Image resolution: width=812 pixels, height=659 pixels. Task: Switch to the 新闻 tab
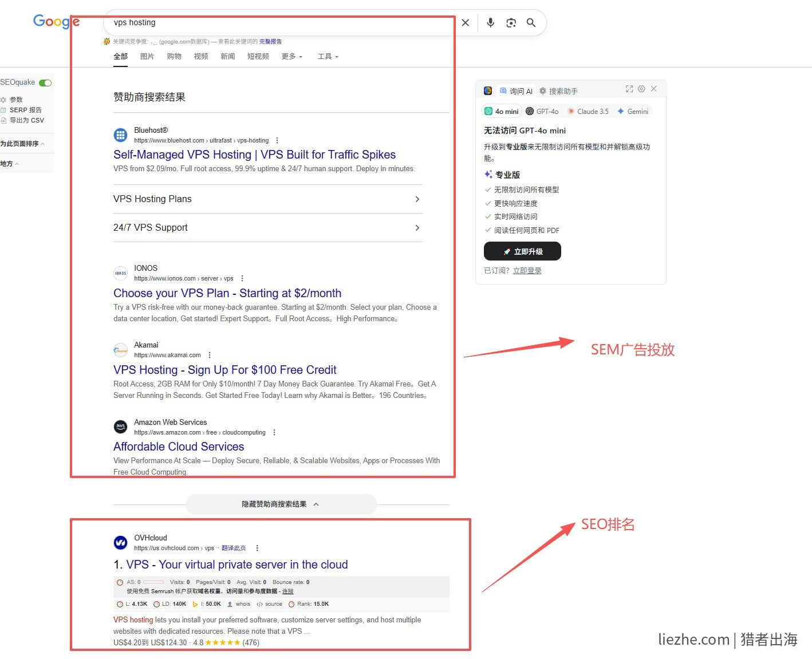(x=228, y=57)
